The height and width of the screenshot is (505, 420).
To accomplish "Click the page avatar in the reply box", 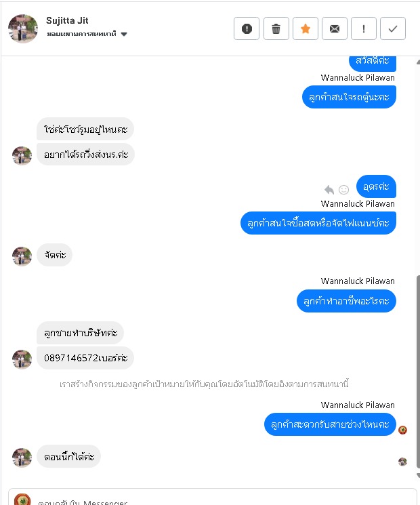I will pos(22,500).
